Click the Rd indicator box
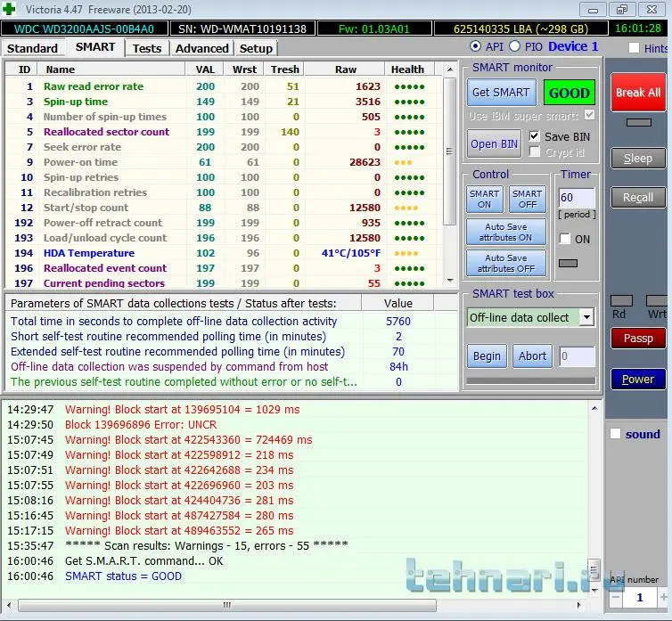The image size is (672, 621). [621, 300]
